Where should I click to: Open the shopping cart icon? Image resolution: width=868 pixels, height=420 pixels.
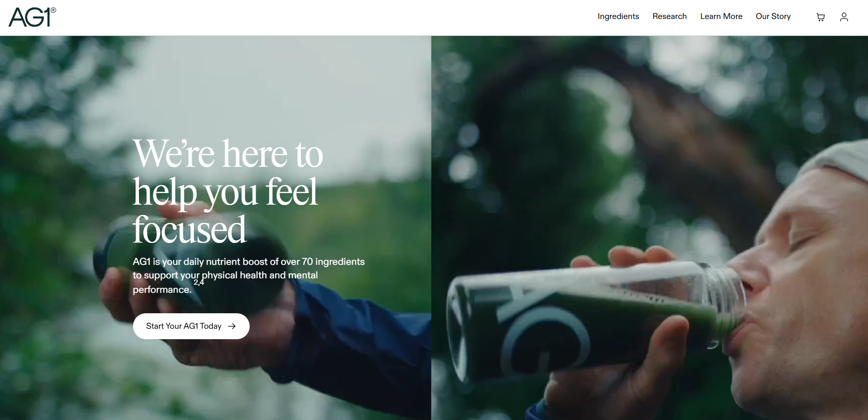point(821,17)
